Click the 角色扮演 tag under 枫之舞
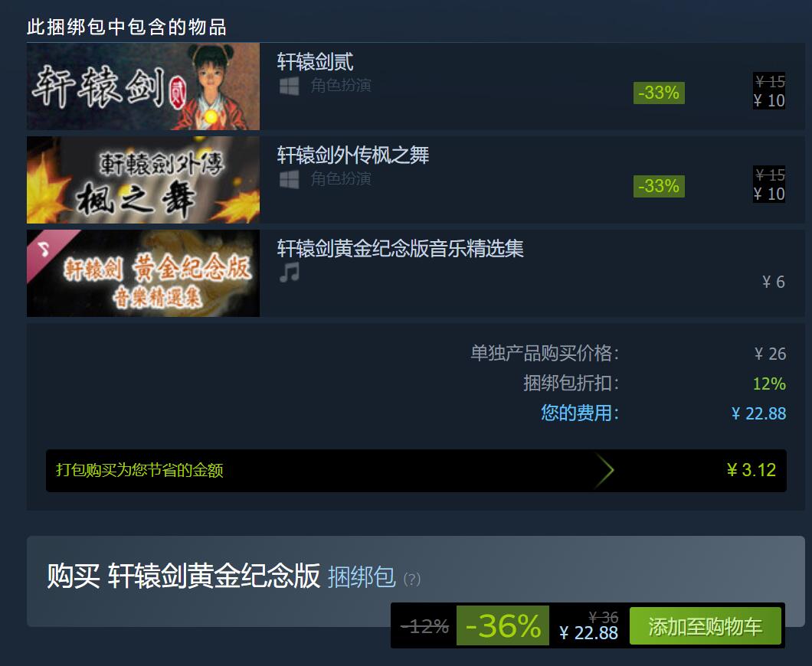The image size is (812, 666). [341, 179]
